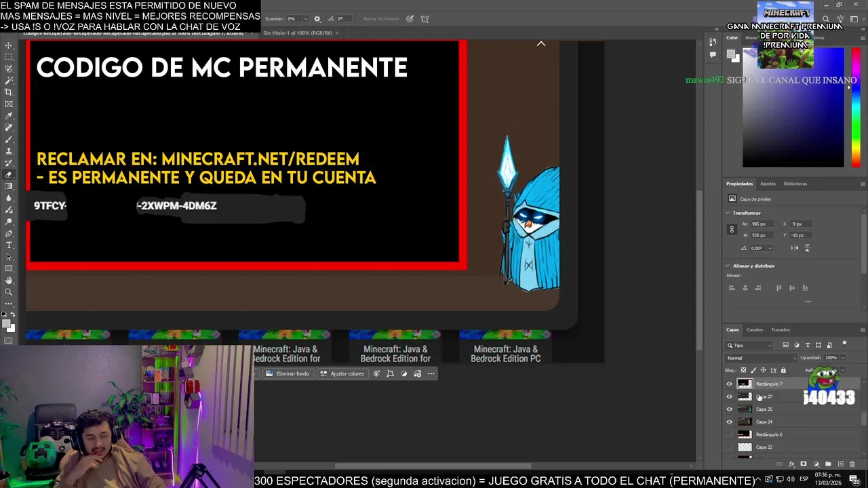Image resolution: width=868 pixels, height=488 pixels.
Task: Click the Ajustar colores button
Action: tap(342, 373)
